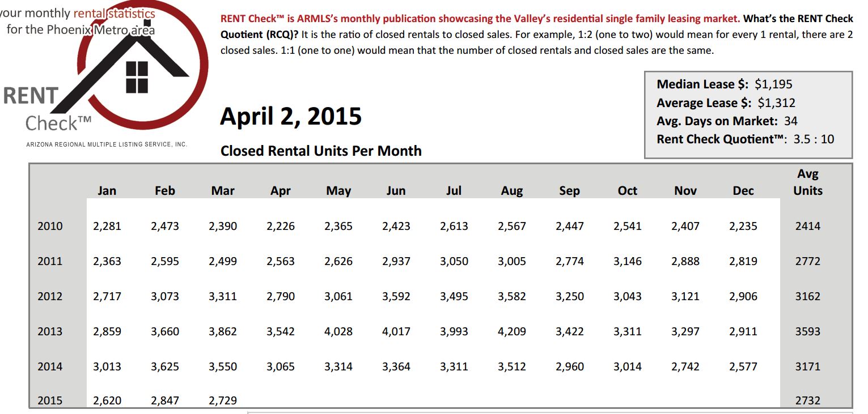The width and height of the screenshot is (868, 414).
Task: Click the Mar column header
Action: pyautogui.click(x=223, y=191)
